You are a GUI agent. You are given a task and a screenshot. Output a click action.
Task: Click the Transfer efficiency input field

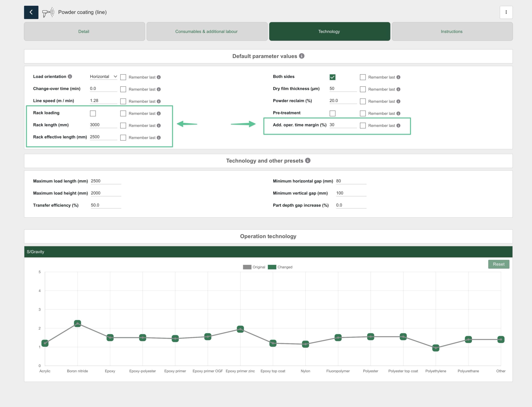click(106, 205)
